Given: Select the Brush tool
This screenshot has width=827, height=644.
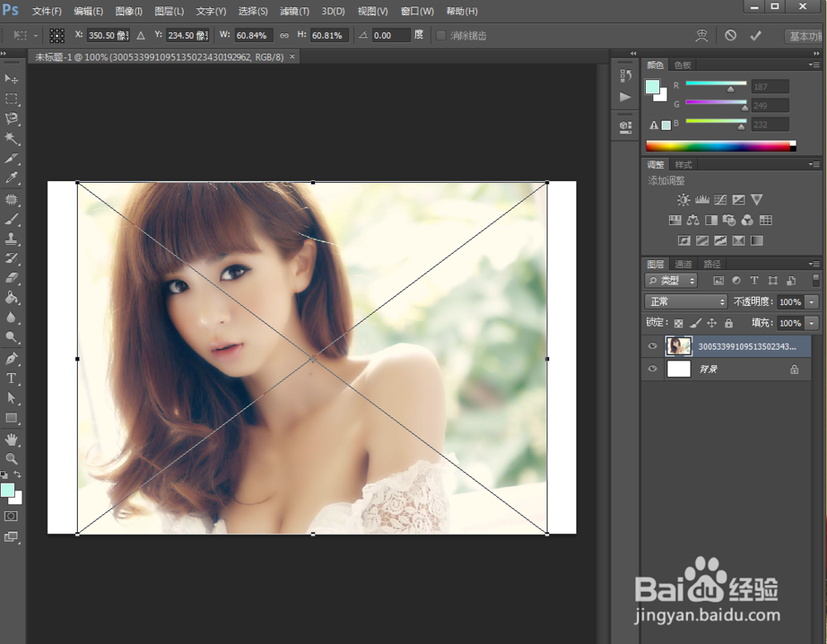Looking at the screenshot, I should pos(11,219).
